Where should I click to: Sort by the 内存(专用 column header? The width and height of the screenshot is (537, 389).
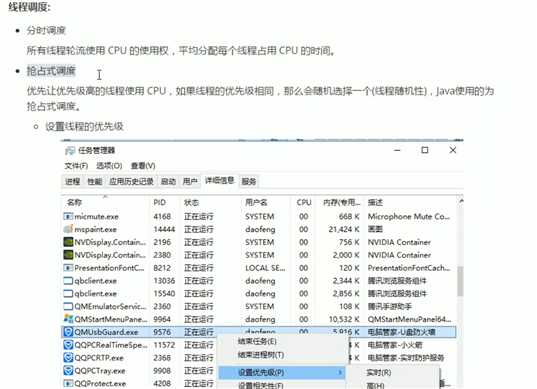[x=341, y=203]
